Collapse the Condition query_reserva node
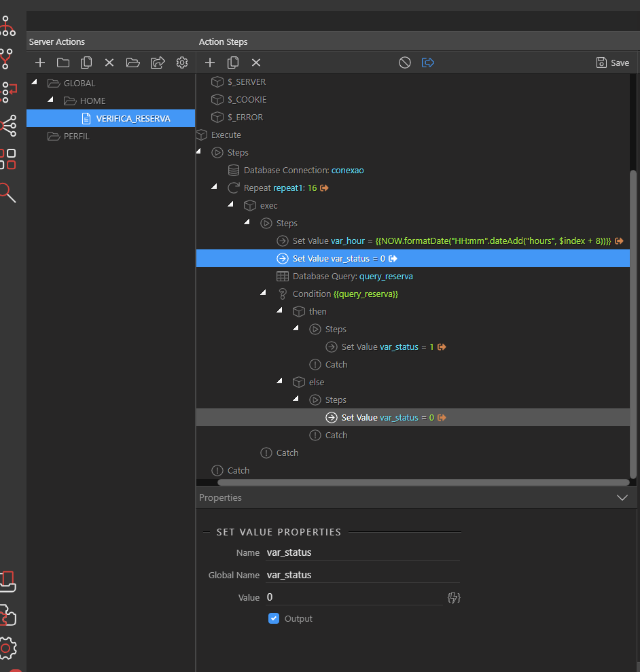Image resolution: width=640 pixels, height=672 pixels. pos(263,293)
